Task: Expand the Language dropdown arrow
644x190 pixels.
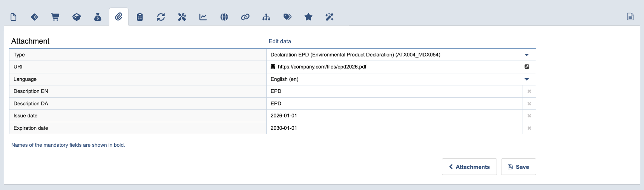Action: pos(527,79)
